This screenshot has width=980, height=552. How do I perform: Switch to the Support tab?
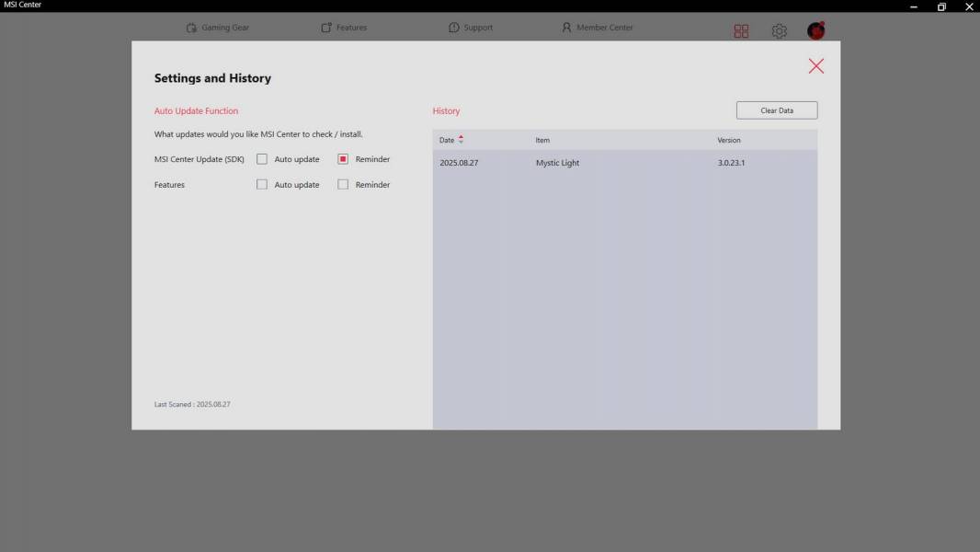[x=471, y=28]
